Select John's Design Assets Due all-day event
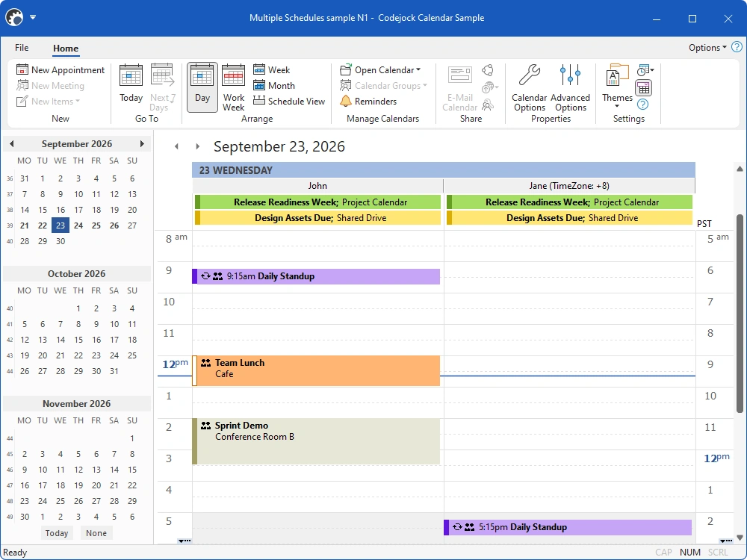 tap(317, 218)
